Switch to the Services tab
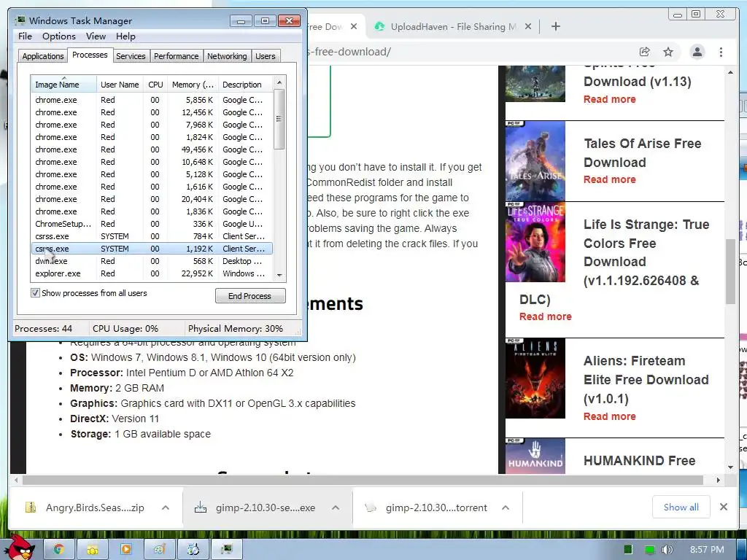 click(x=131, y=56)
